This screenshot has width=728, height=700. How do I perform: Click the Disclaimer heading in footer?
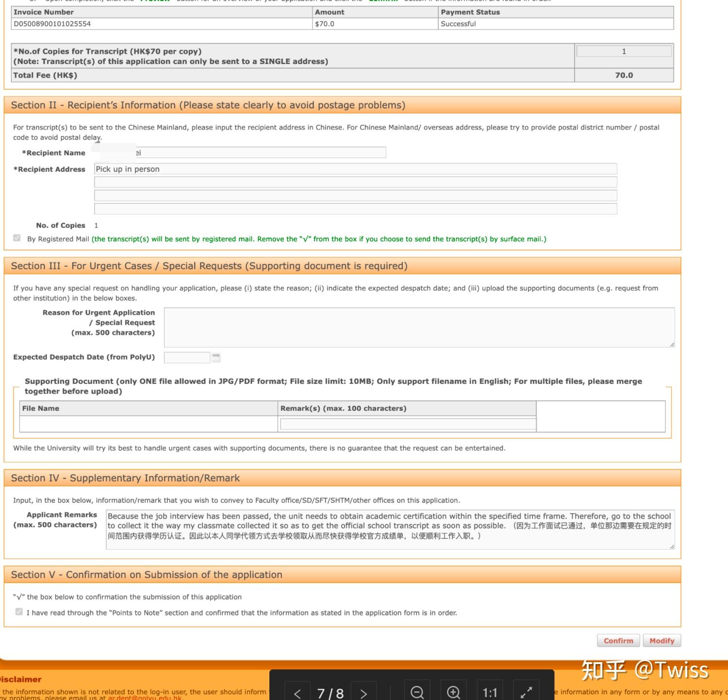(20, 680)
